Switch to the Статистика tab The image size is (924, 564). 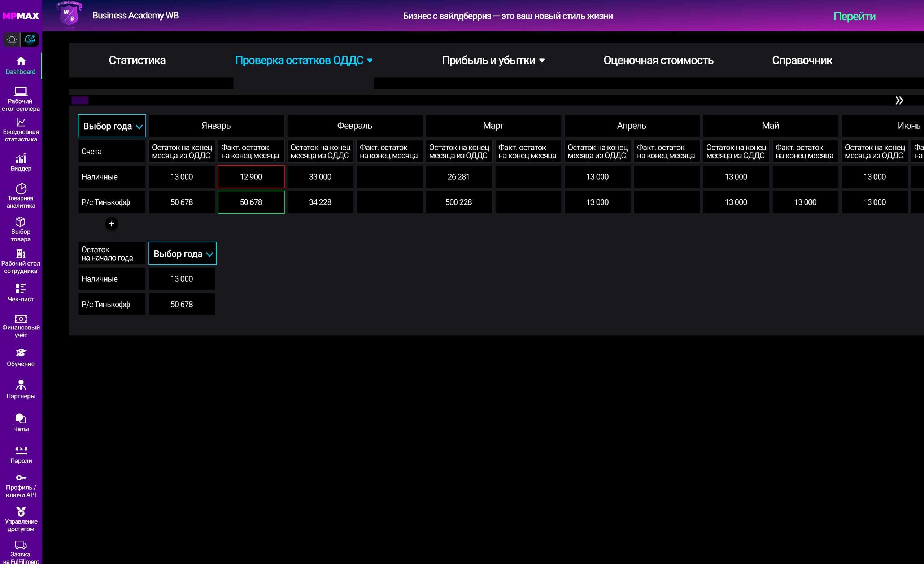point(137,60)
